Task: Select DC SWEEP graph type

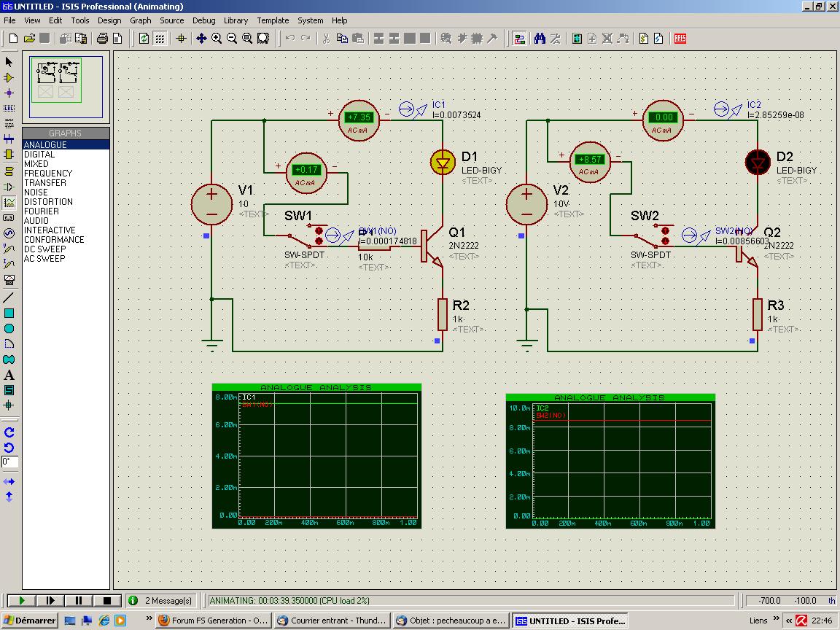Action: tap(44, 249)
